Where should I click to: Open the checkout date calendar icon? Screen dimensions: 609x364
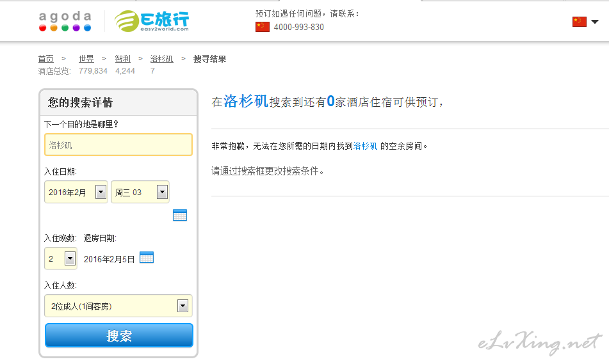click(x=147, y=257)
